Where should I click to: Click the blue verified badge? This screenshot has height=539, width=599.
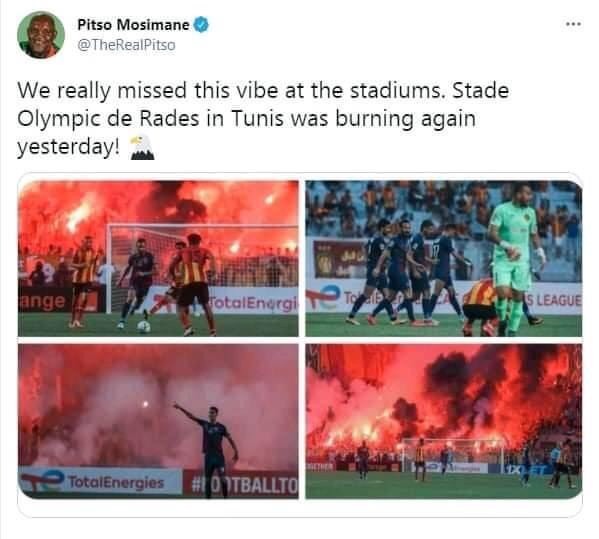click(201, 25)
